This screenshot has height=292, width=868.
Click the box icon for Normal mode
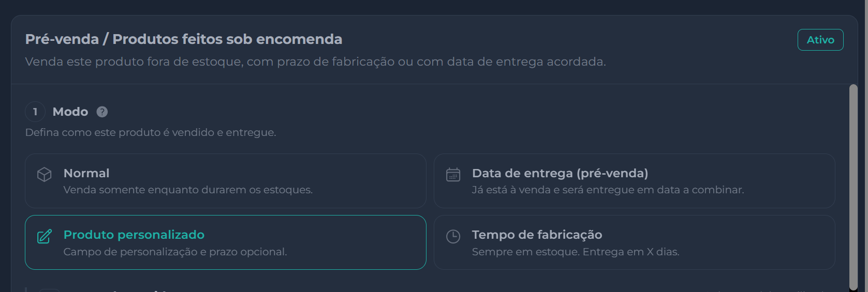point(45,175)
